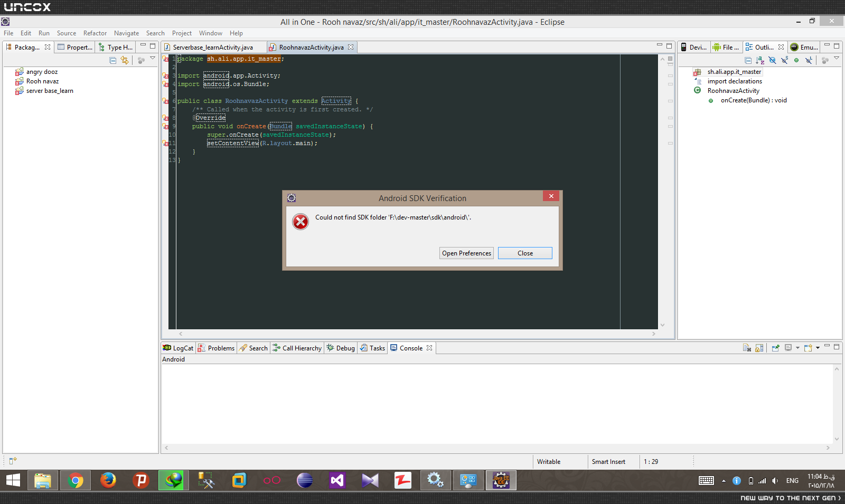Maximize the Console view pane
The height and width of the screenshot is (504, 845).
click(x=837, y=347)
